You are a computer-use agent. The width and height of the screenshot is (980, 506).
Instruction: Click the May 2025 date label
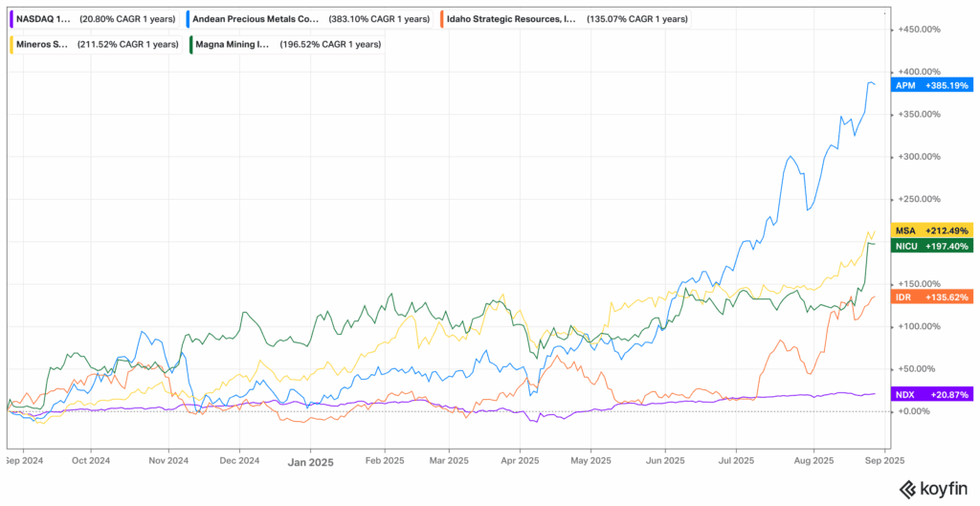click(591, 462)
